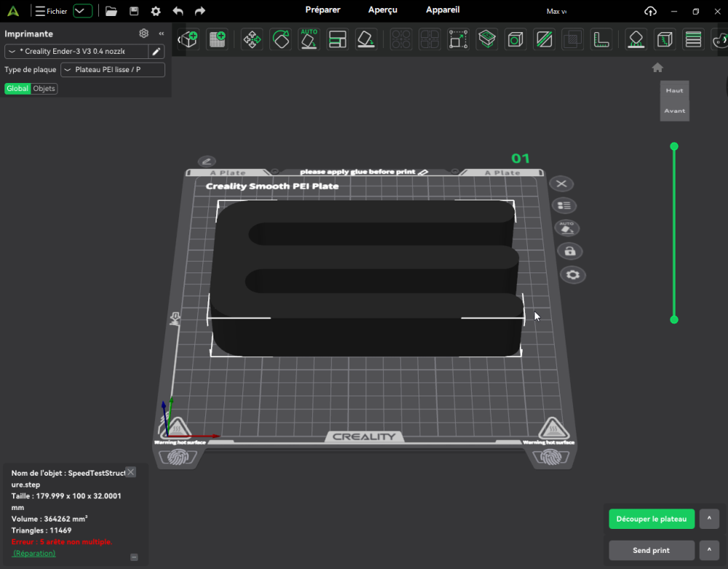Expand the green dropdown beside Fichier
Viewport: 728px width, 569px height.
click(x=82, y=11)
